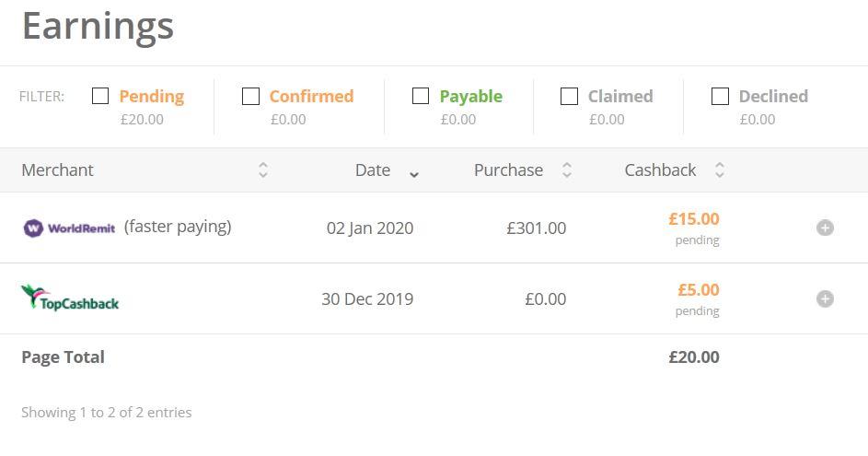Click the Purchase column header

508,170
